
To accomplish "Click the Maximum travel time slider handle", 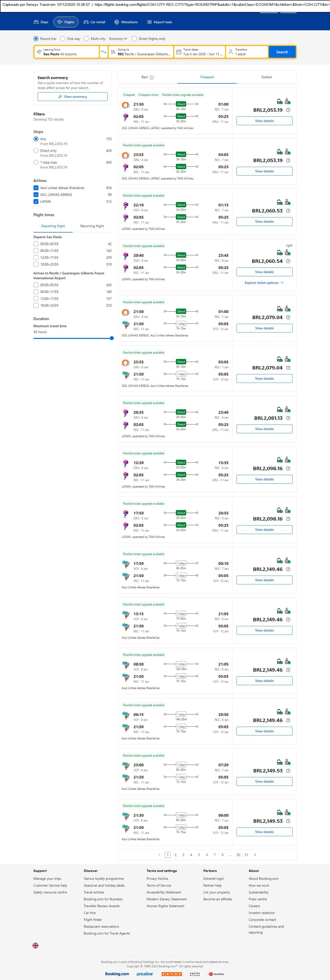I will tap(112, 338).
